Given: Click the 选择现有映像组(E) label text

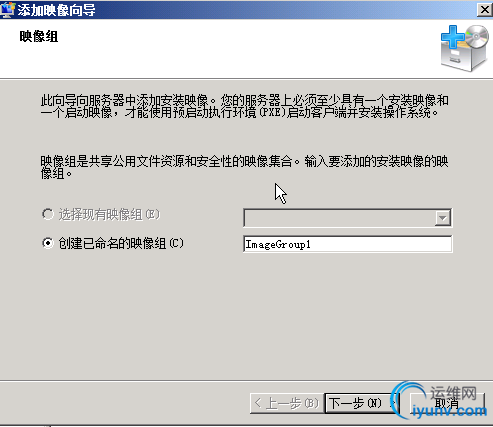Looking at the screenshot, I should point(109,215).
